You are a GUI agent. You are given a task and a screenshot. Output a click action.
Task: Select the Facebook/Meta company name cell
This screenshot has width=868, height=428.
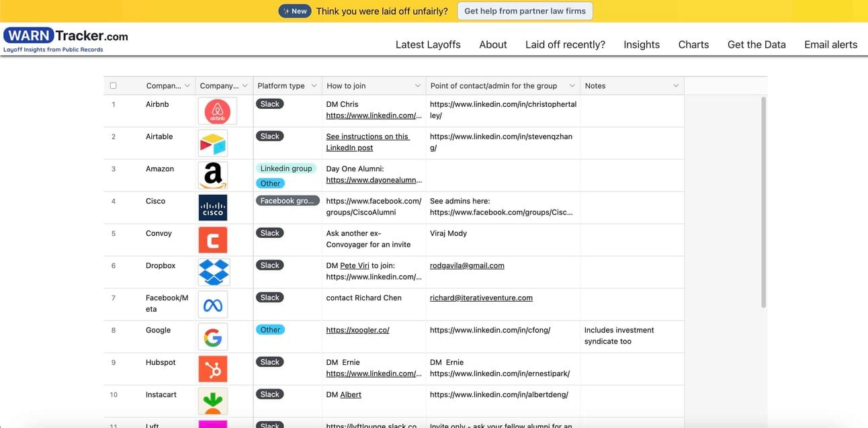(167, 303)
